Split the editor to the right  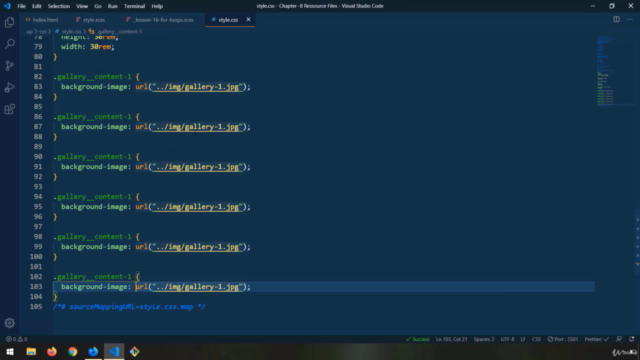616,19
